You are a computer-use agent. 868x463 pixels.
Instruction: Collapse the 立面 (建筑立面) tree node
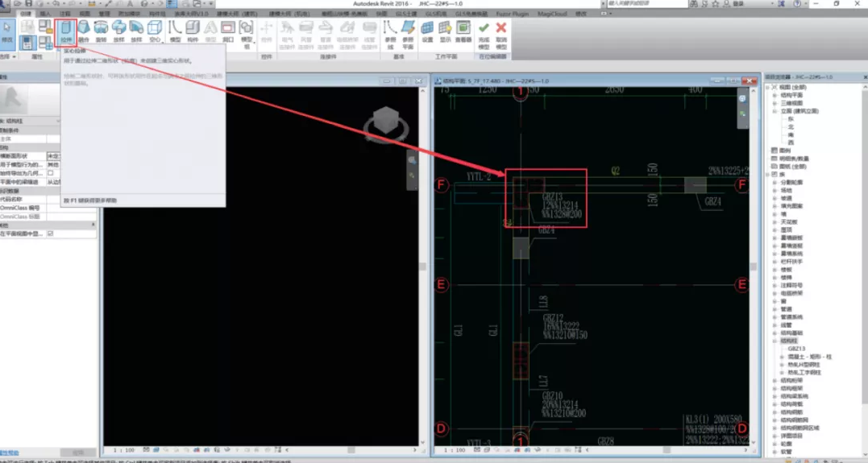pos(775,111)
